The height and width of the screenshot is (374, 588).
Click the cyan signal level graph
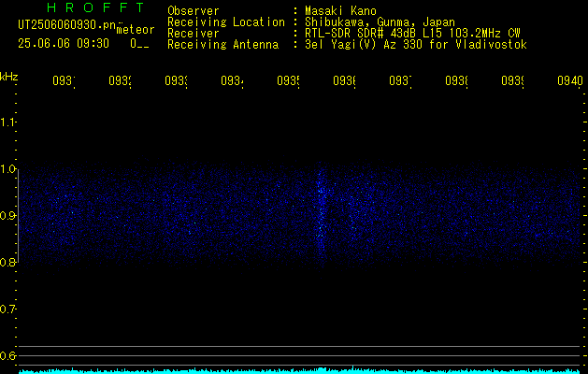click(299, 370)
